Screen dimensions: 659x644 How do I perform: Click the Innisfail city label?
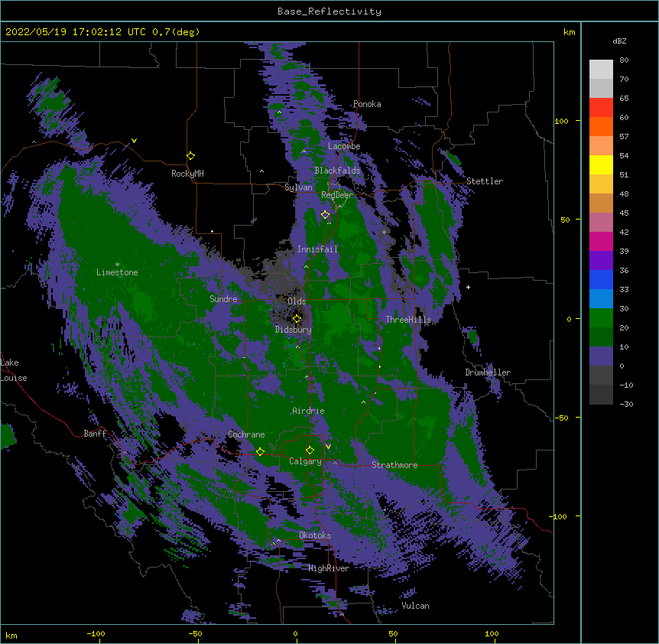(x=317, y=249)
